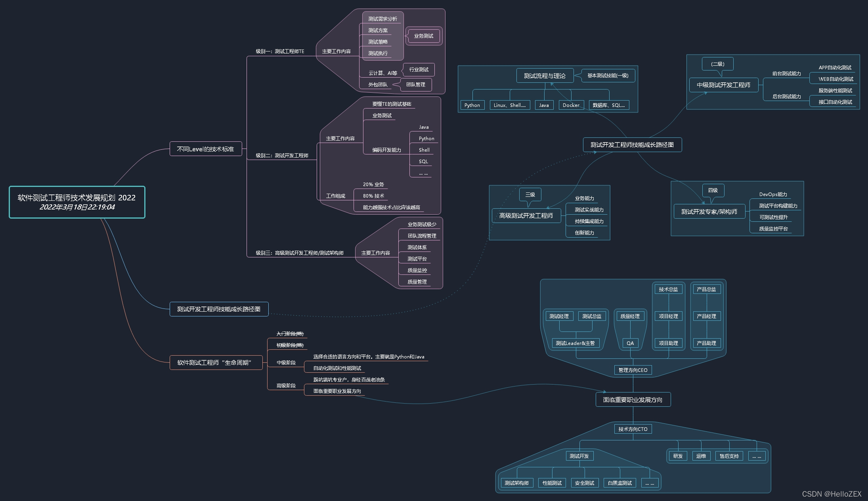Click the 不同Level的技术标准 branch node
868x501 pixels.
(x=205, y=149)
